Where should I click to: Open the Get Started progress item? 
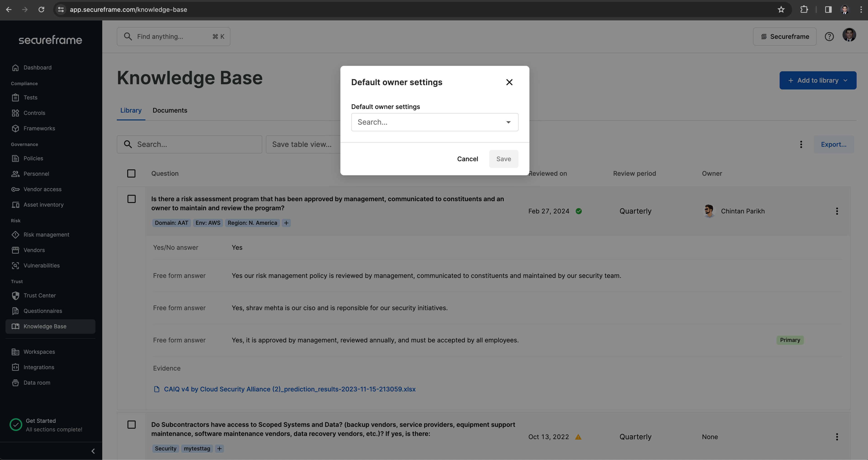click(x=46, y=425)
